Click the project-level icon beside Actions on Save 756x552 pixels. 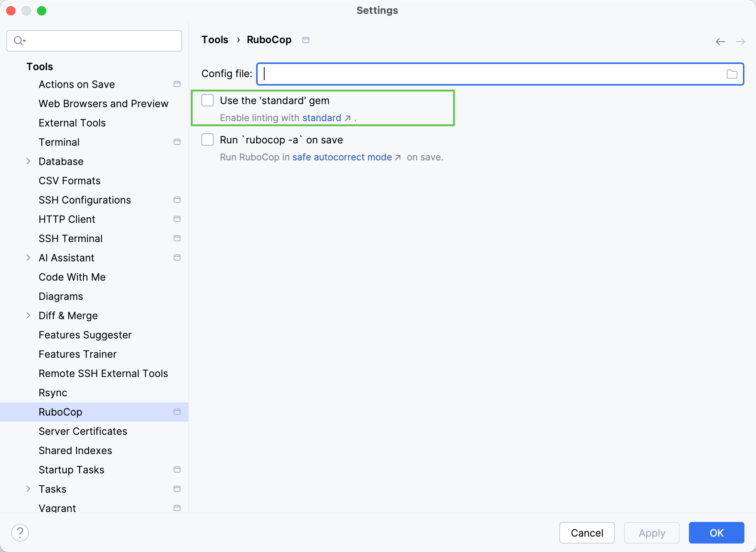[177, 84]
